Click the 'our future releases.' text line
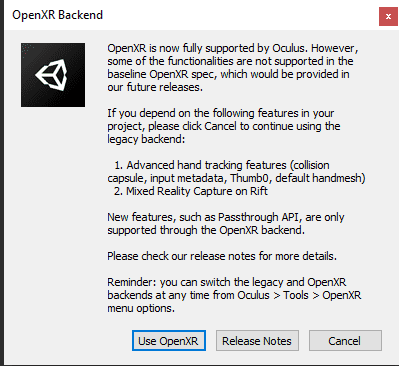This screenshot has height=366, width=399. pos(155,87)
